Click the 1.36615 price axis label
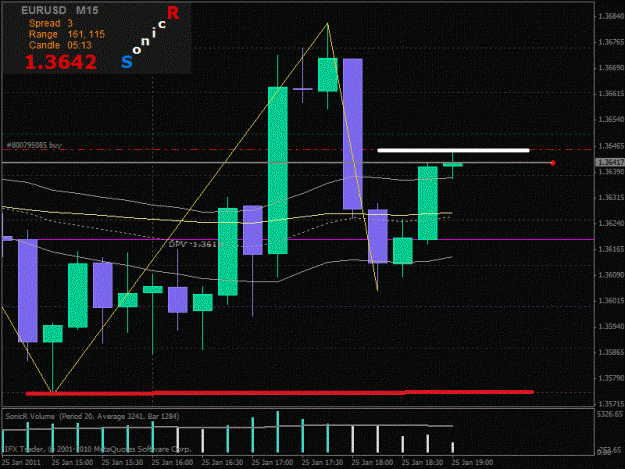The height and width of the screenshot is (469, 625). (611, 94)
